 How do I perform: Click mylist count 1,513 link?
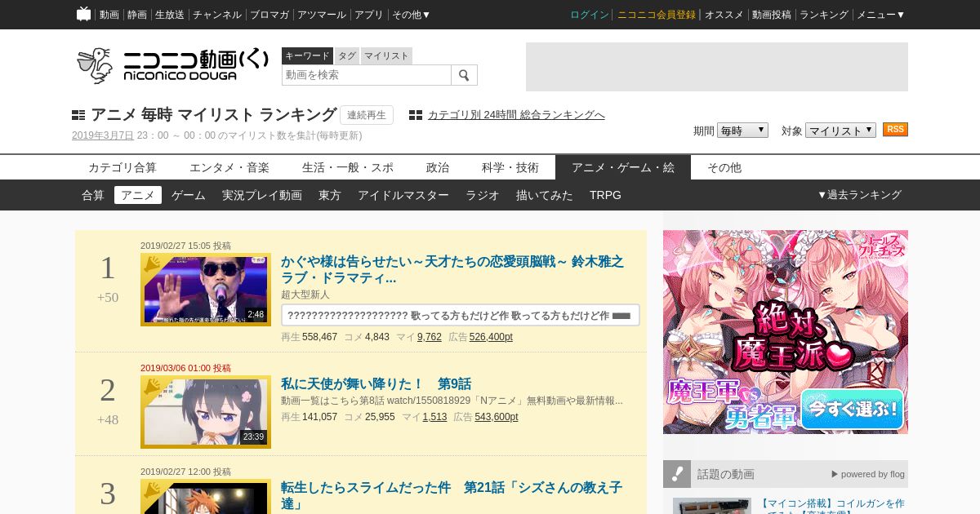point(434,417)
